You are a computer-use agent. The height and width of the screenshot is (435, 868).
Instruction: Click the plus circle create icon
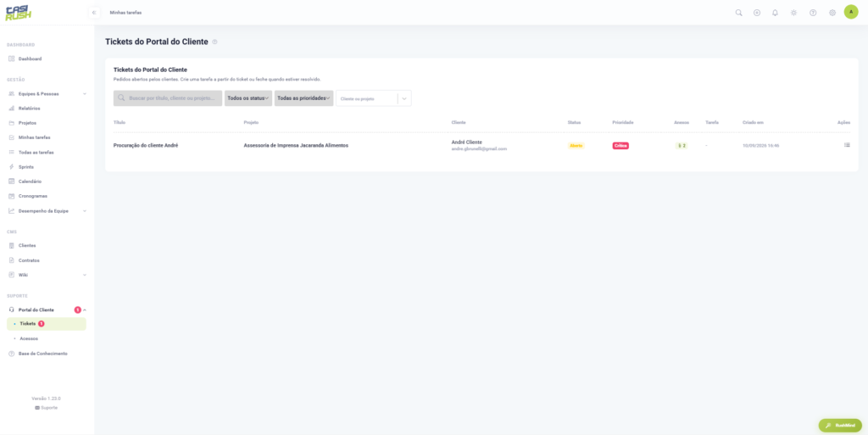click(x=757, y=13)
